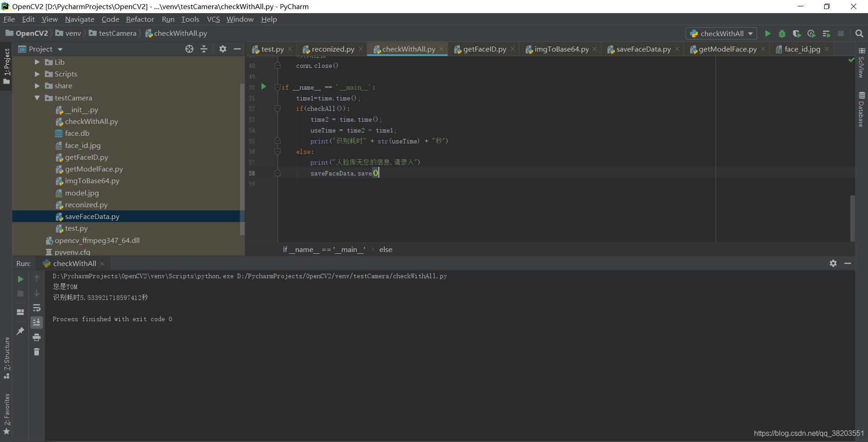Go up the stack trace arrow
The height and width of the screenshot is (442, 868).
[37, 278]
